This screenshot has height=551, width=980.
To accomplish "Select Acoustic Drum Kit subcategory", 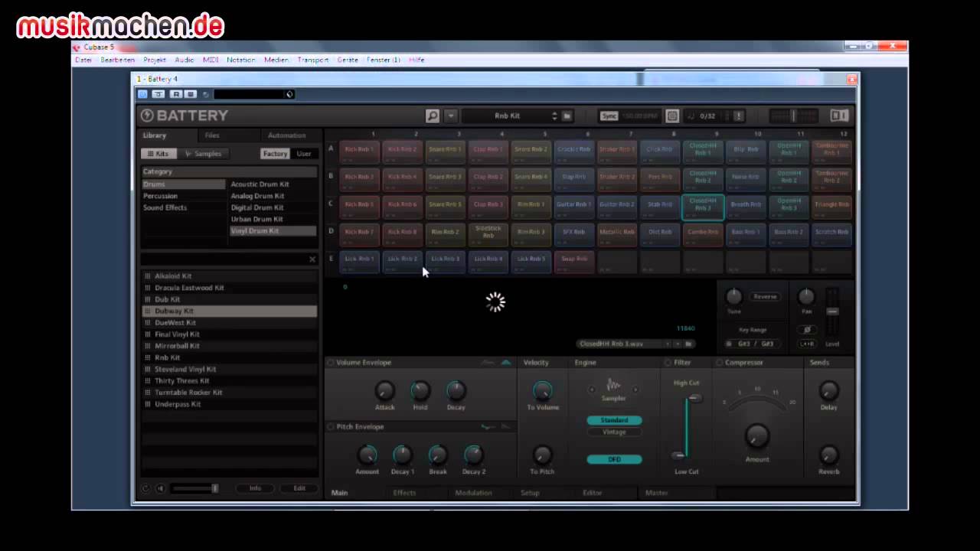I will coord(273,184).
